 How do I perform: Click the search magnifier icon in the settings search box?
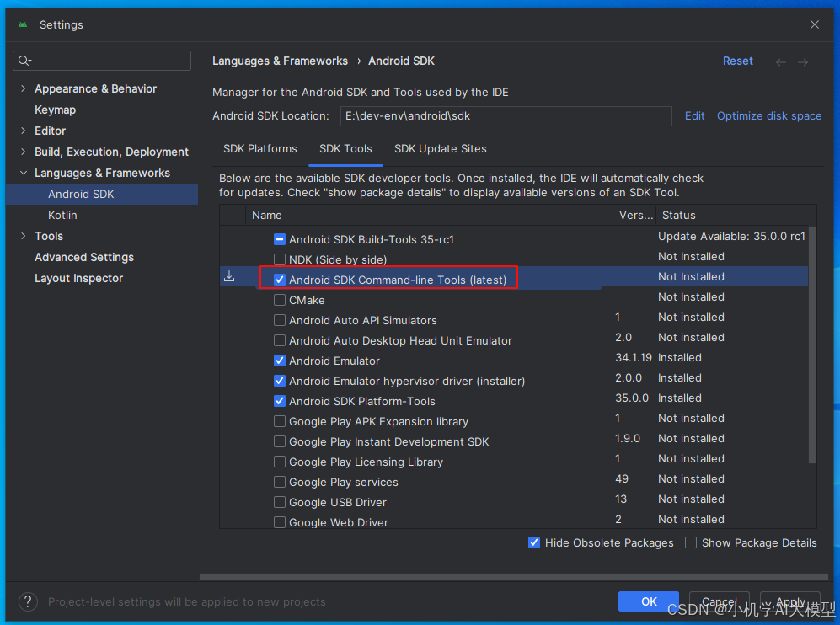(x=24, y=61)
